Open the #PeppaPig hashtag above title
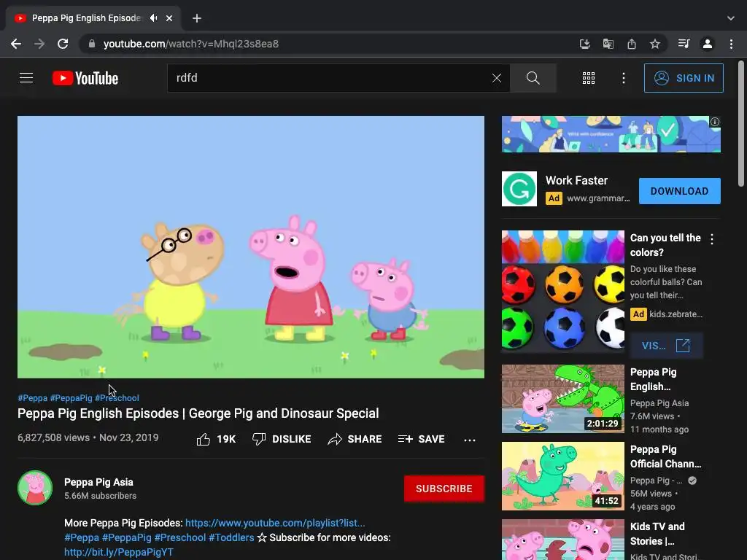 pyautogui.click(x=71, y=397)
